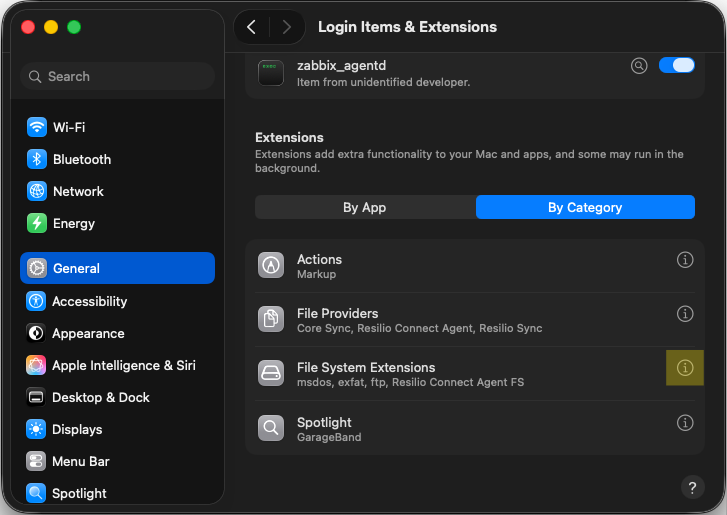Click the green full-screen window button
Screen dimensions: 727x515
[74, 27]
